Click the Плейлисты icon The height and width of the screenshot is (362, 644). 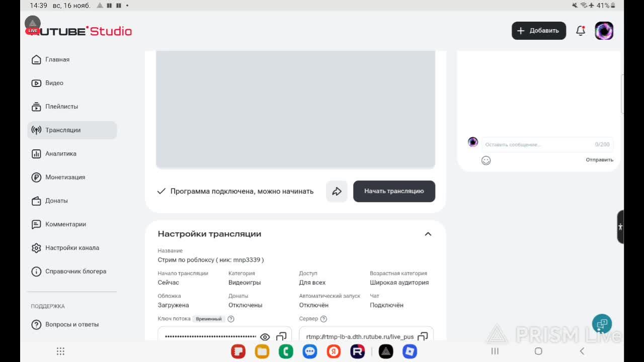[x=36, y=107]
